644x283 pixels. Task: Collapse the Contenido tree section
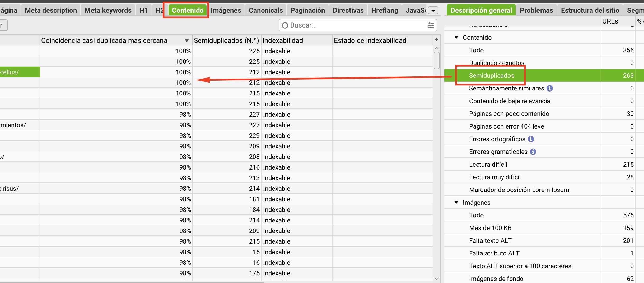(456, 37)
